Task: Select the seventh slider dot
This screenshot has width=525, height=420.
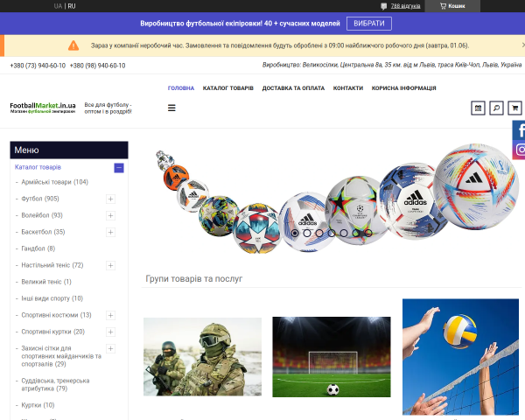Action: [x=368, y=233]
